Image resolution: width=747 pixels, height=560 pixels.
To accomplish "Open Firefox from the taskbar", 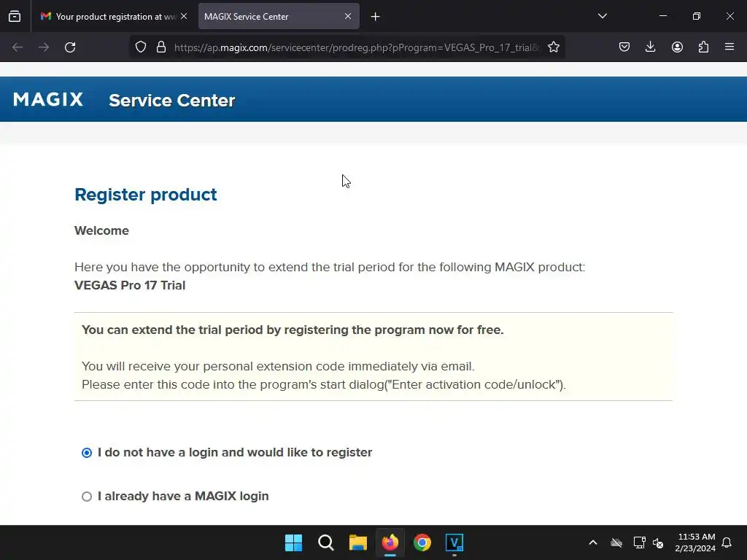I will pos(390,542).
